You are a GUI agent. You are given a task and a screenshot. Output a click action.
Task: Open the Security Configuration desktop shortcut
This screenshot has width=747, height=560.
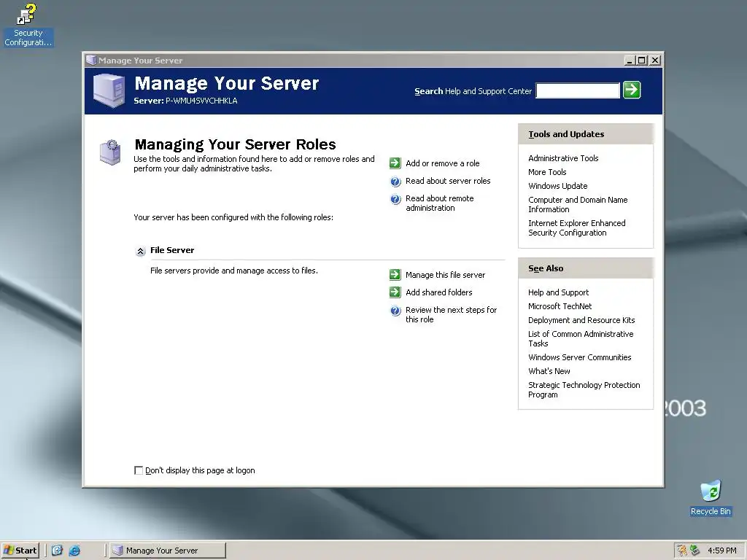28,25
